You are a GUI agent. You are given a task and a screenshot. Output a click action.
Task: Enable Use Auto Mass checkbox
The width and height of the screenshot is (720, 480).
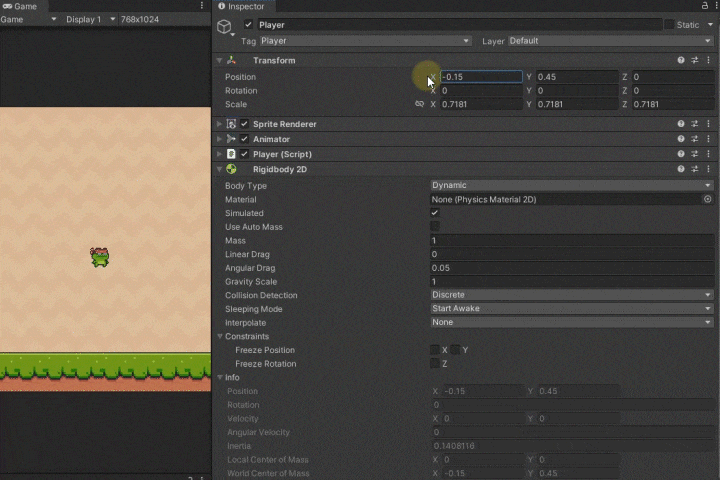click(x=434, y=226)
